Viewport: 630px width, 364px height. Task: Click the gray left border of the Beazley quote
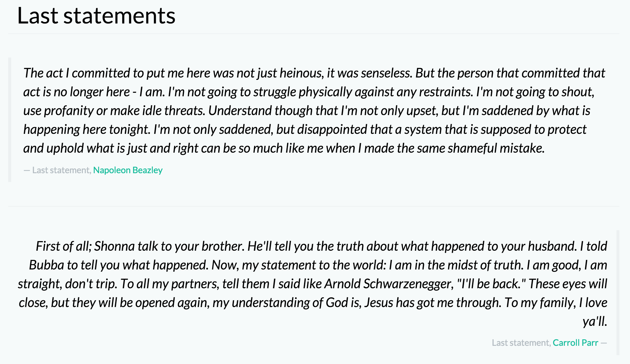point(10,120)
